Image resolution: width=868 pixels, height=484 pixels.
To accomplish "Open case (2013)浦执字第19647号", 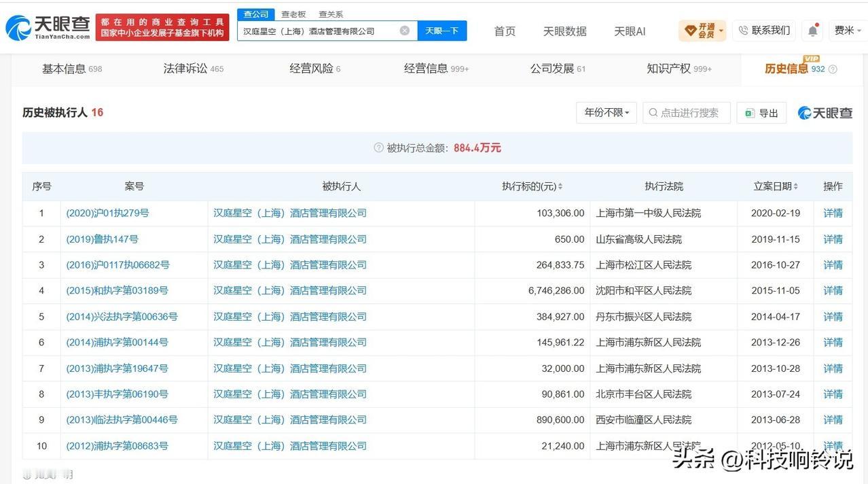I will pos(117,368).
